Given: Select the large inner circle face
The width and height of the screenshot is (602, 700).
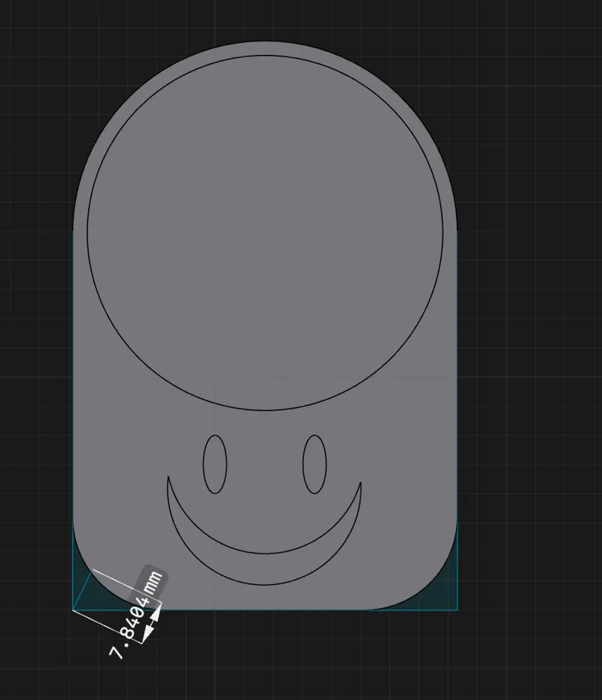Looking at the screenshot, I should [x=265, y=232].
